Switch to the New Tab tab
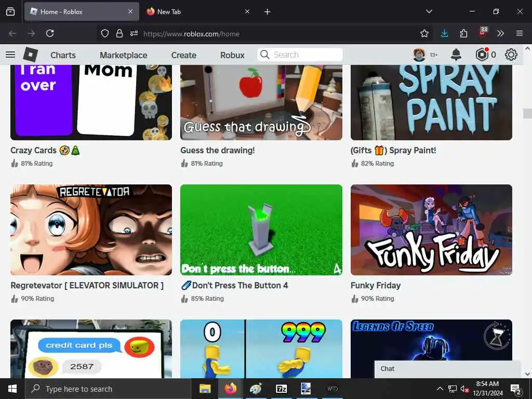Screen dimensions: 532x399 coord(199,11)
